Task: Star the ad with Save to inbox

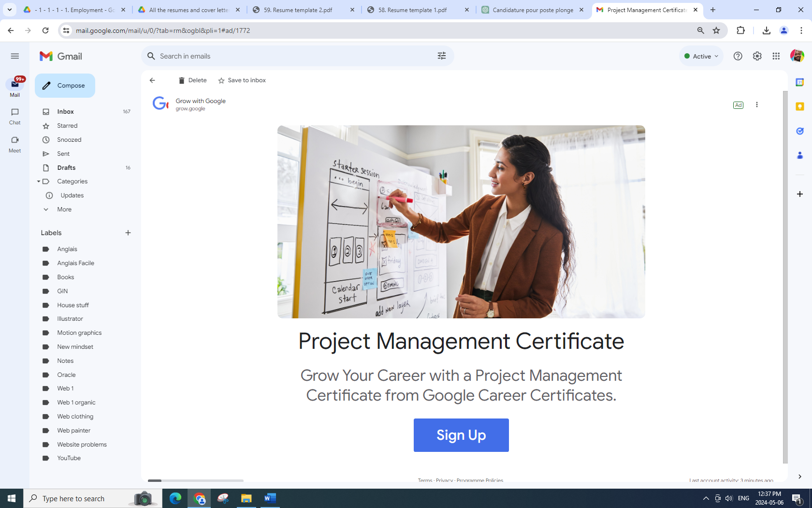Action: coord(242,80)
